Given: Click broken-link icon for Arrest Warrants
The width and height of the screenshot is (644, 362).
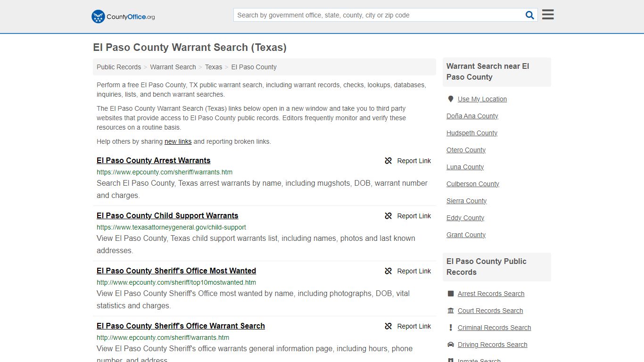Looking at the screenshot, I should (x=388, y=161).
